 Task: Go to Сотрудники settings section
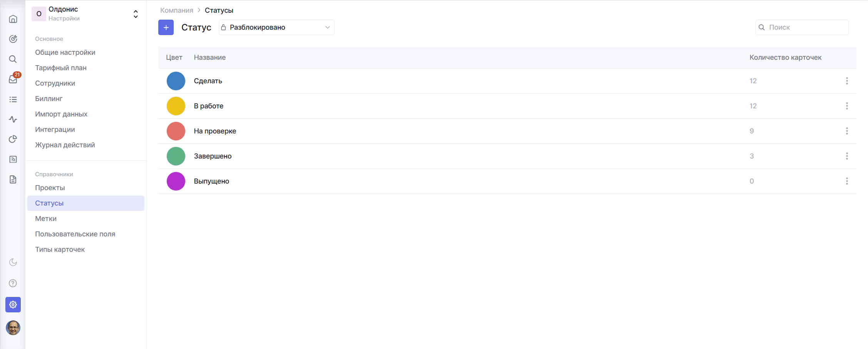pos(55,83)
